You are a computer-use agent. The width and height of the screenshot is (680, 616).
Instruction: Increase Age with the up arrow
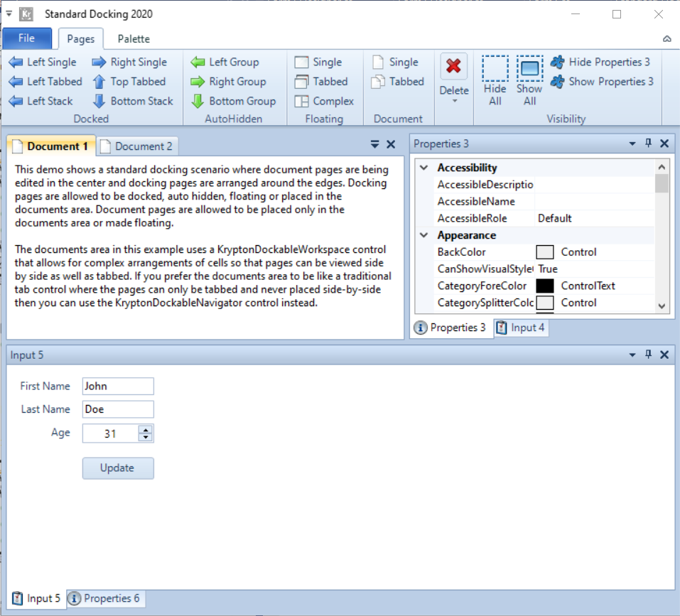coord(146,430)
